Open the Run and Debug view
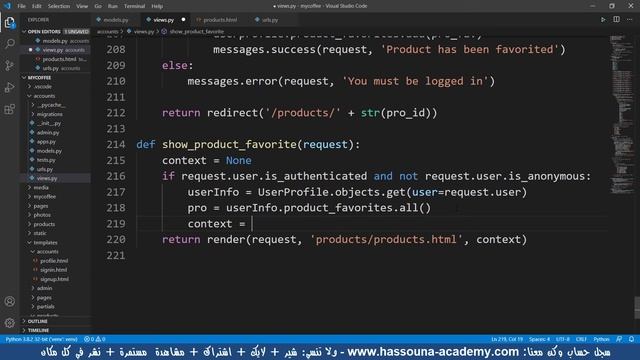Image resolution: width=640 pixels, height=360 pixels. coord(9,87)
